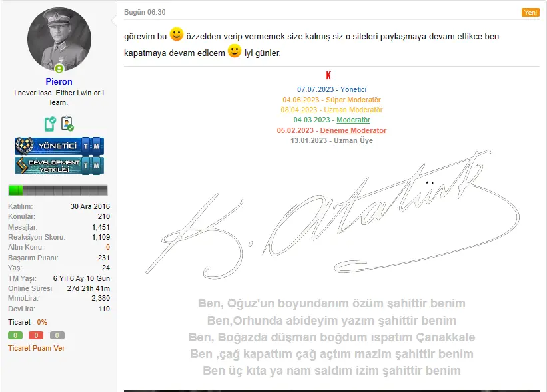Open the Ticaret Puanı Ver link
The height and width of the screenshot is (392, 547).
[x=37, y=347]
